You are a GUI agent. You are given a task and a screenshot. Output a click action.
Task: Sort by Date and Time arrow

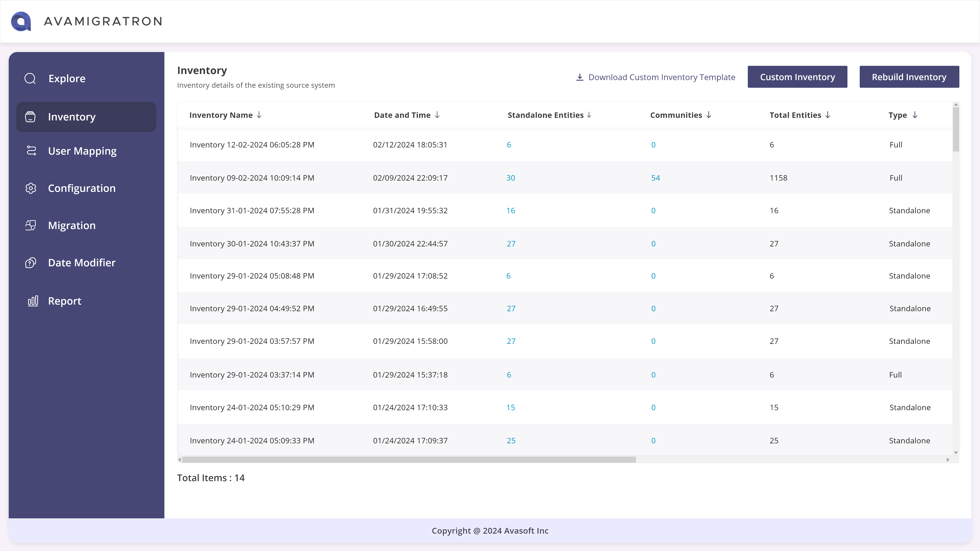coord(437,115)
